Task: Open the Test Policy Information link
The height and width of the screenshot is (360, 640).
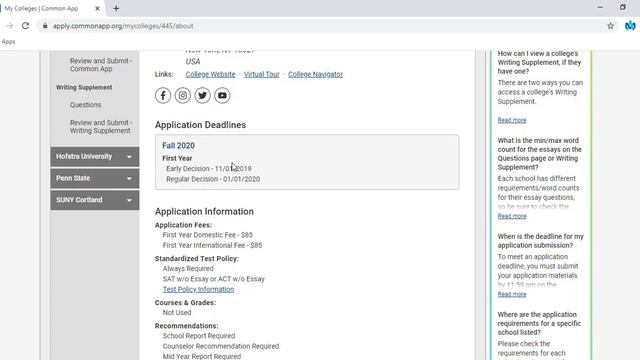Action: click(198, 289)
